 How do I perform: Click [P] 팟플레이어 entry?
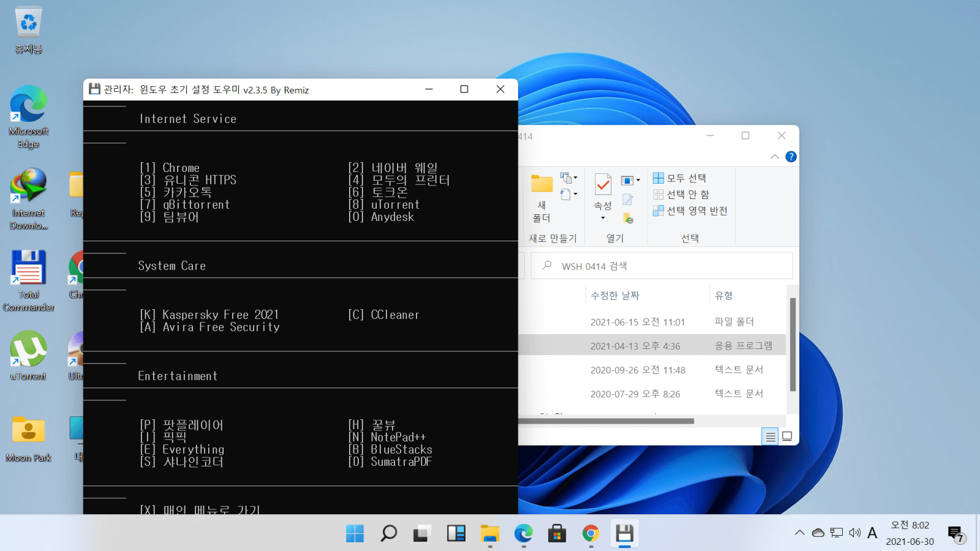[x=182, y=425]
